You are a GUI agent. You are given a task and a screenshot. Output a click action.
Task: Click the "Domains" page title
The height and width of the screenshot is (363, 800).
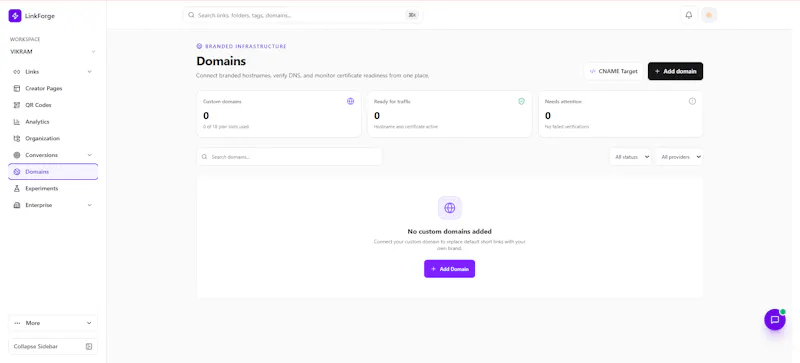221,61
